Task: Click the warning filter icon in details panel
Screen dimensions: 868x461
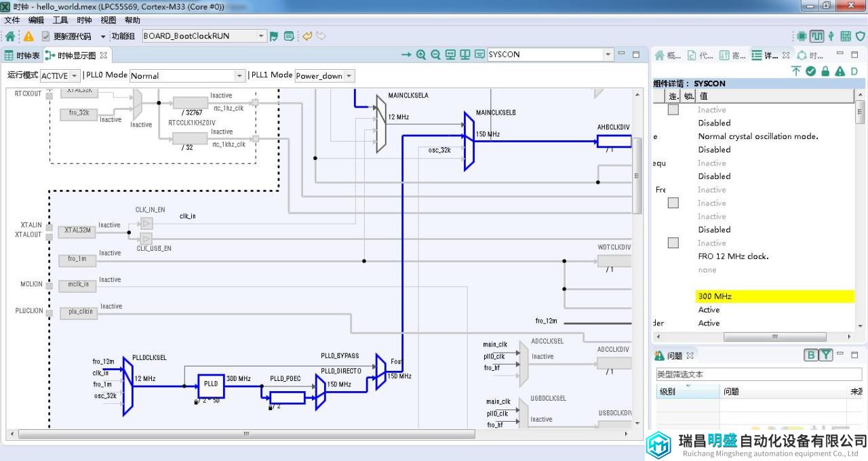Action: click(840, 71)
